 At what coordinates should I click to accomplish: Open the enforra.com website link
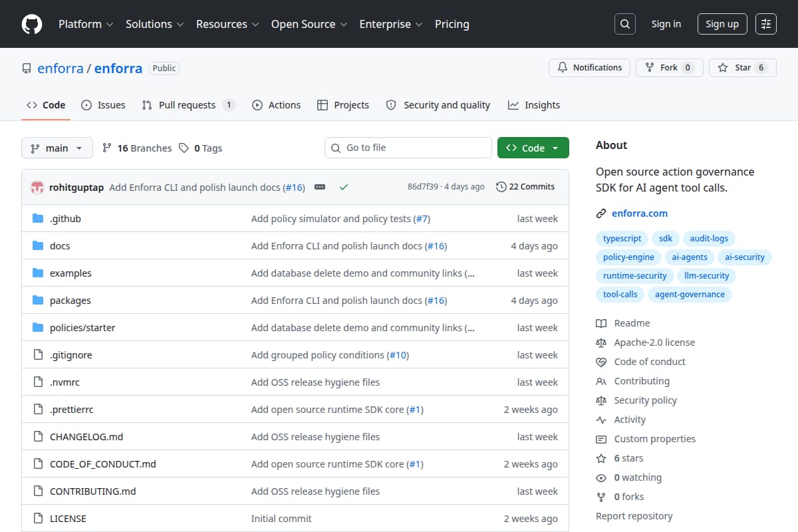[x=640, y=213]
